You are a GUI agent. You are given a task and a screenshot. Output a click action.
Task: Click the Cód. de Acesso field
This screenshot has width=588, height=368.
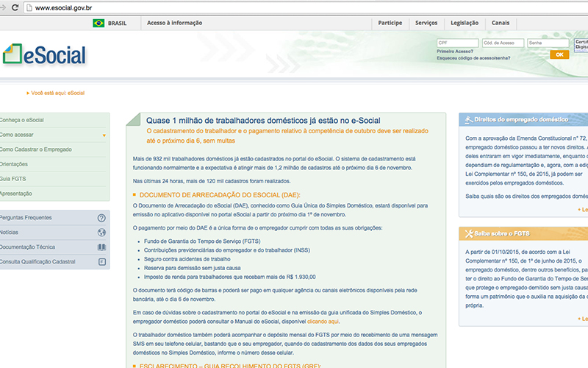pyautogui.click(x=503, y=43)
